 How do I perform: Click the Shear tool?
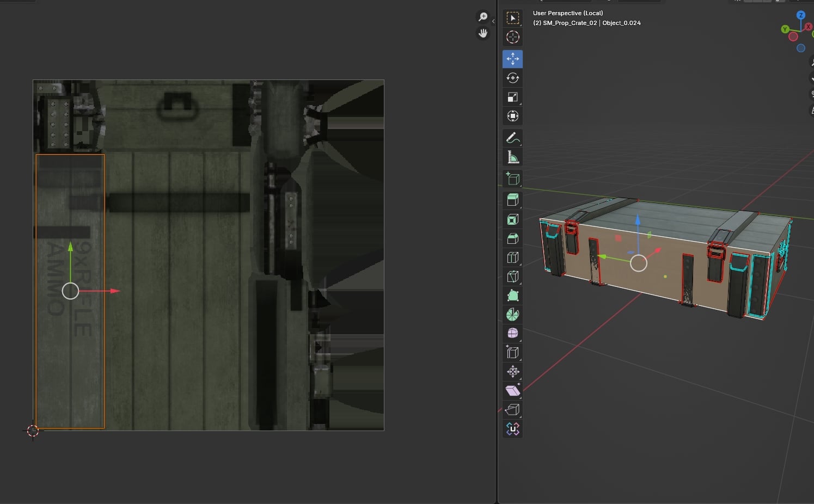[512, 390]
